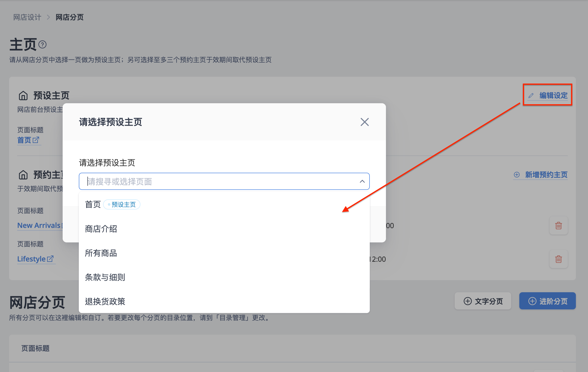588x372 pixels.
Task: Click the 编辑设定 link
Action: tap(548, 95)
